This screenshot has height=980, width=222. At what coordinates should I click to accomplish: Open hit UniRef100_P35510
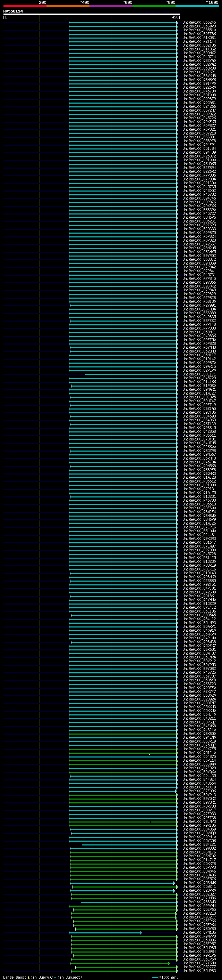pos(199,30)
